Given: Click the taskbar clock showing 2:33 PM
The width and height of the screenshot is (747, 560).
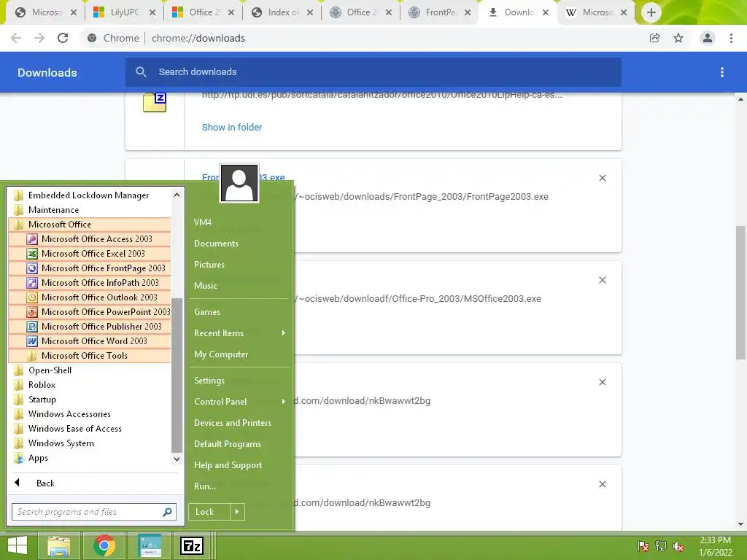Looking at the screenshot, I should tap(715, 546).
